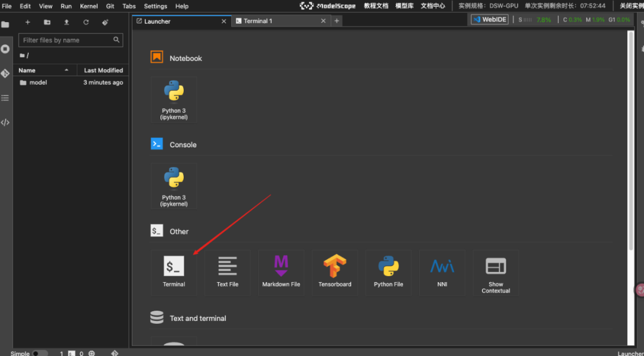Close the Launcher tab

pyautogui.click(x=224, y=21)
